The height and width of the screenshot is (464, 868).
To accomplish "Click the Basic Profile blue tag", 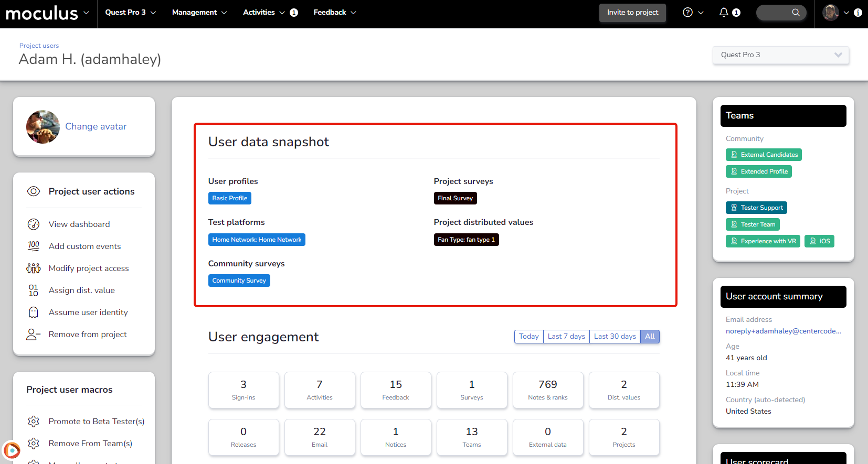I will pos(230,198).
